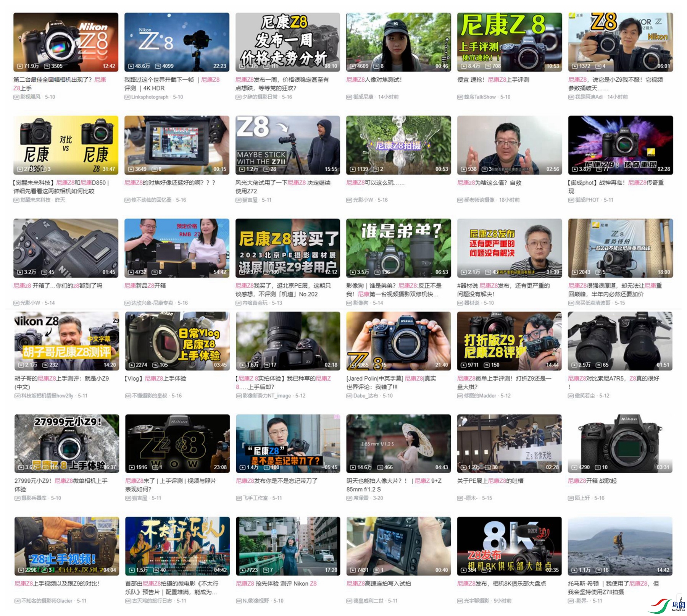Visit uploader page of 修图的Madder
The width and height of the screenshot is (687, 616).
point(480,396)
